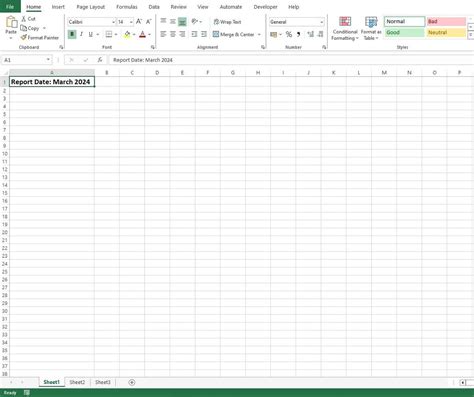Apply the Good cell style
This screenshot has width=474, height=397.
tap(405, 32)
